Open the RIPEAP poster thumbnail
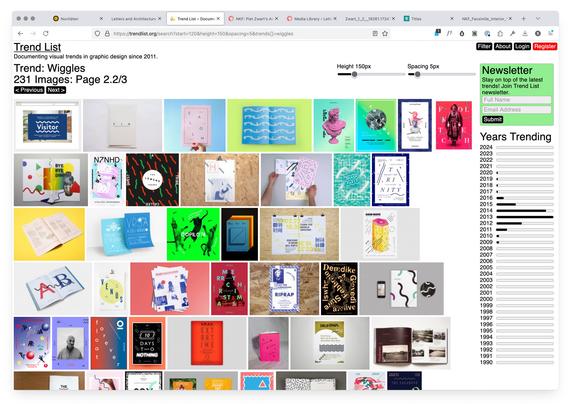 (284, 289)
